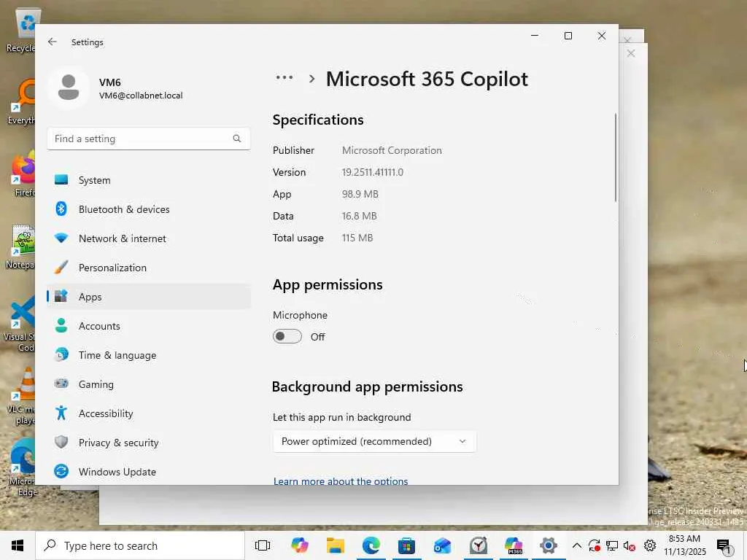Open Windows Update category

pos(149,472)
